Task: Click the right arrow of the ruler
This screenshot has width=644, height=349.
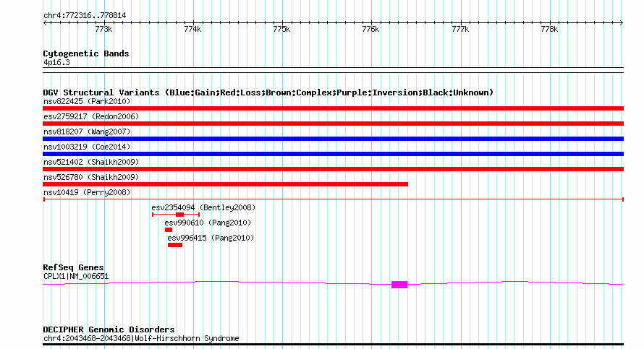Action: point(622,23)
